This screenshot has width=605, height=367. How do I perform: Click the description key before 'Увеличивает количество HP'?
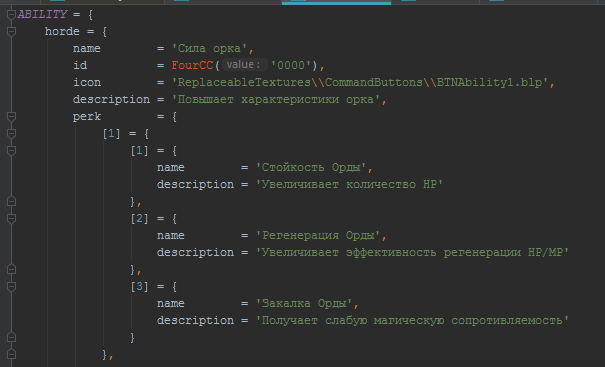[x=195, y=184]
